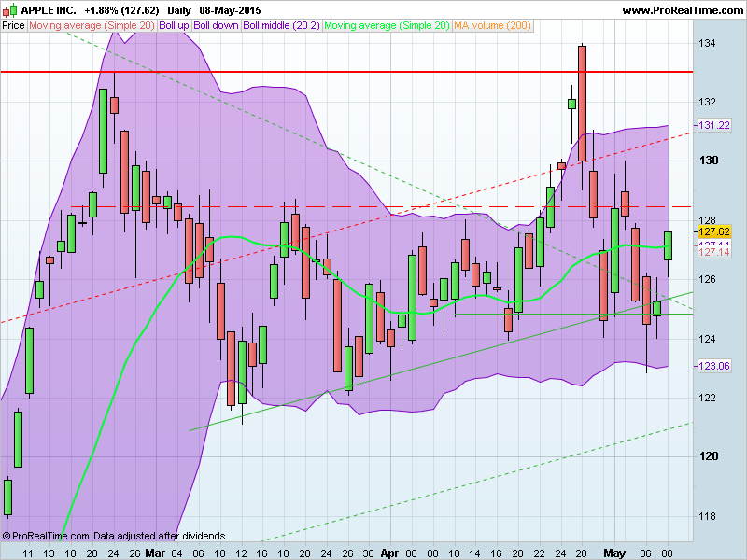Select the Boll up legend tab
This screenshot has width=747, height=560.
174,26
